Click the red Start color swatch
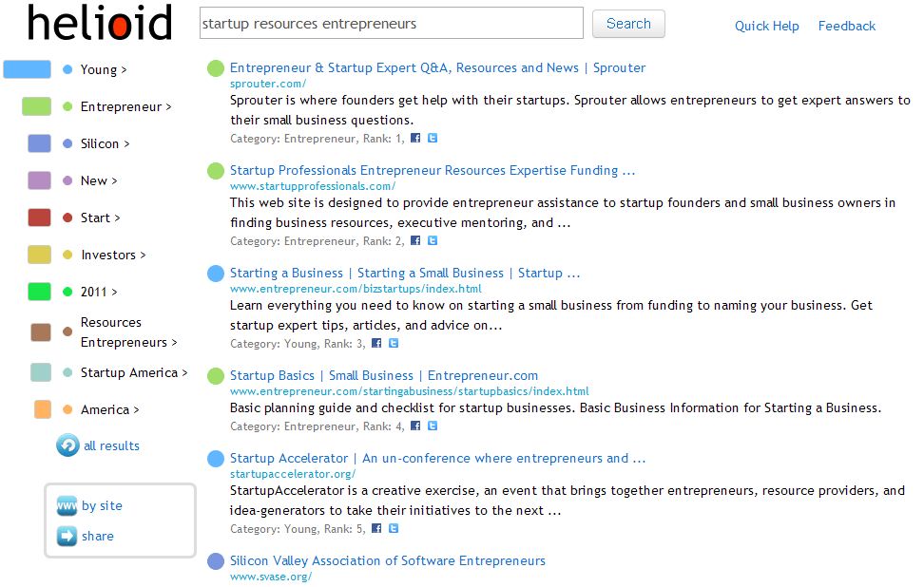The height and width of the screenshot is (587, 924). 40,218
